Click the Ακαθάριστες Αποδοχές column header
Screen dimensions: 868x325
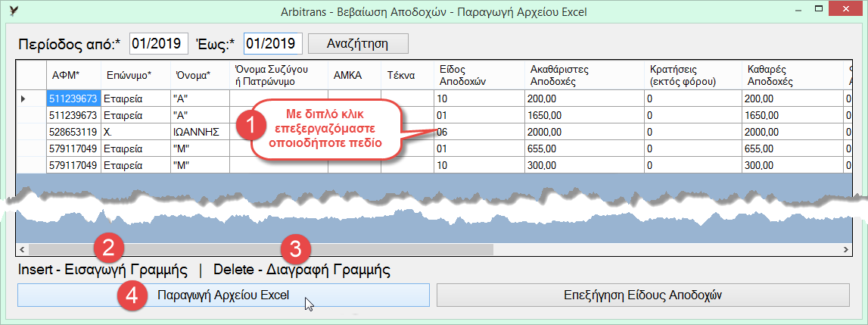pos(584,76)
